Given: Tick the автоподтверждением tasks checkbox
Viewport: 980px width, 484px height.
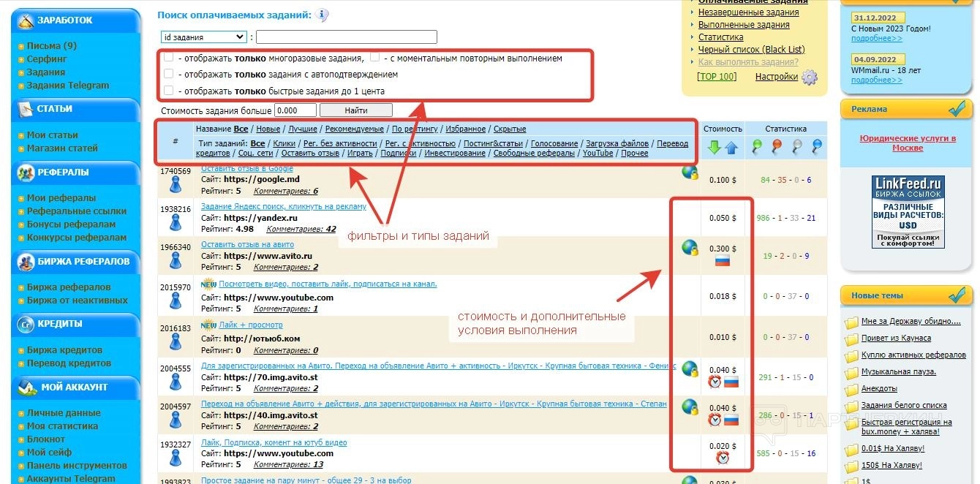Looking at the screenshot, I should pyautogui.click(x=169, y=74).
